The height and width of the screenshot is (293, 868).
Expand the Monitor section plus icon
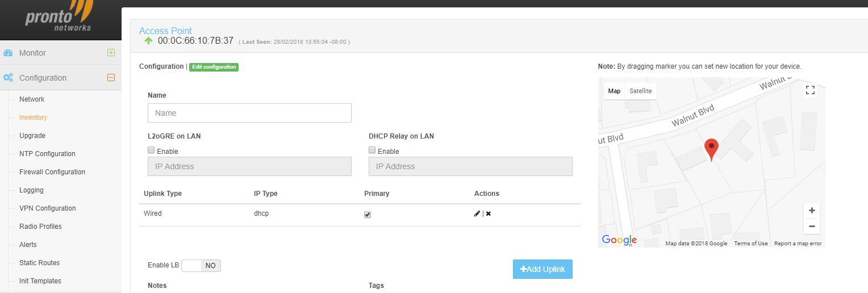(x=111, y=53)
